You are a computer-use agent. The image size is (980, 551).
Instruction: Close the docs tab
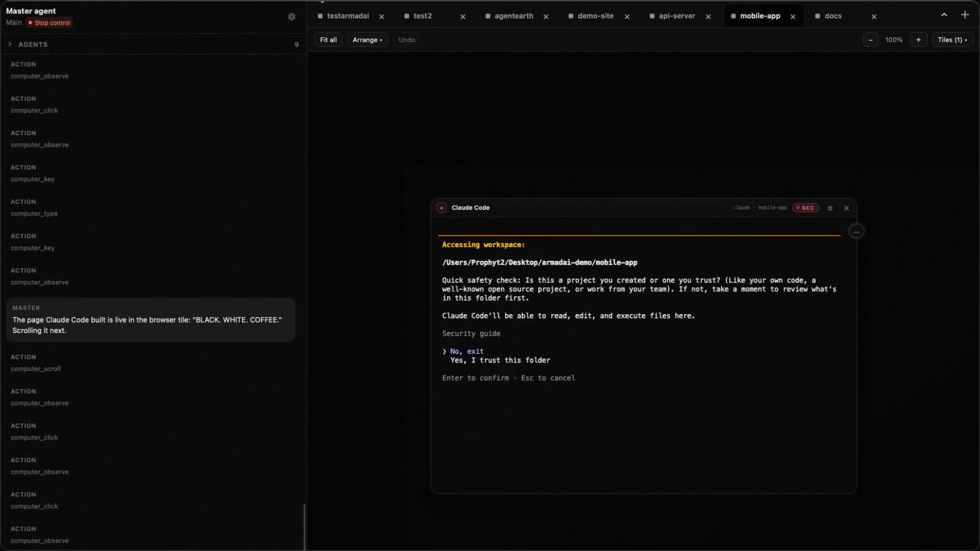(874, 17)
